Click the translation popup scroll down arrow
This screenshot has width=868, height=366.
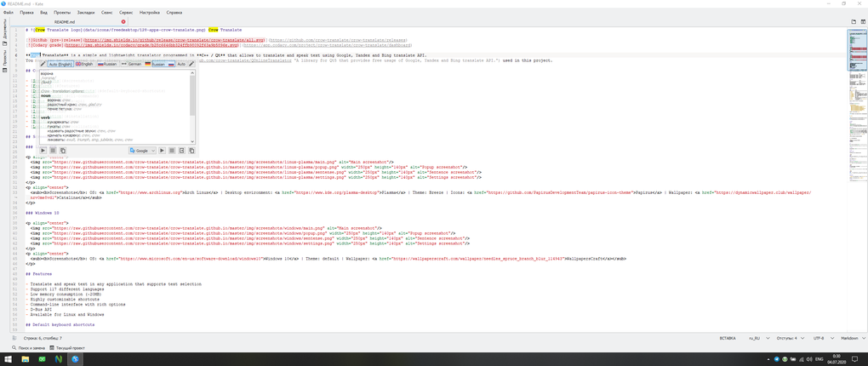[x=192, y=142]
